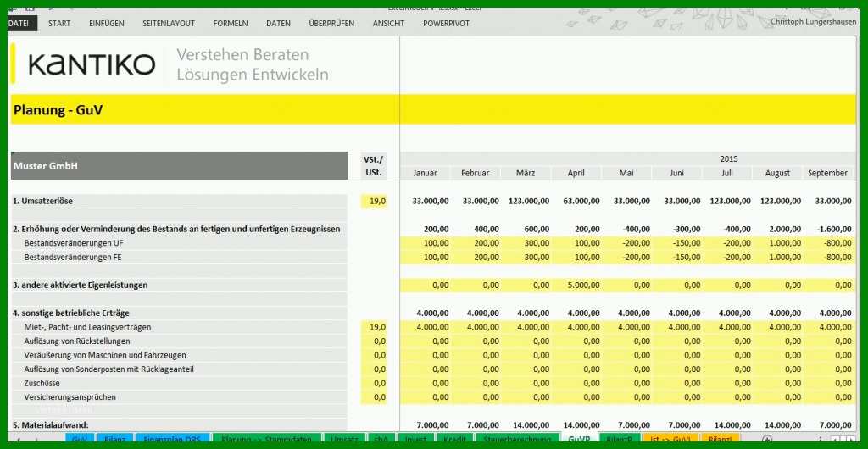
Task: Select the April column header
Action: 576,173
